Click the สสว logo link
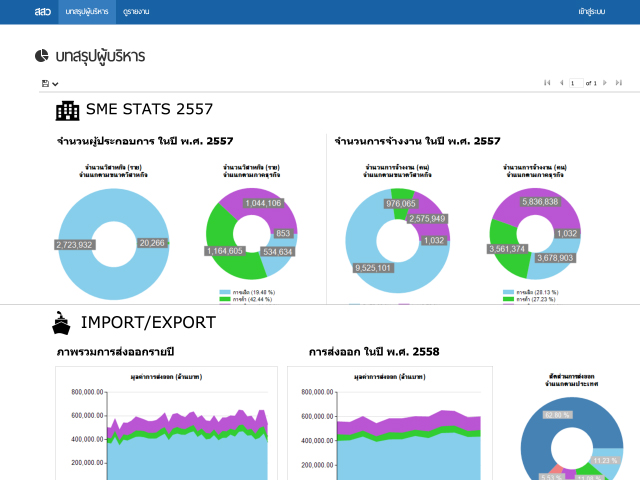 coord(42,11)
